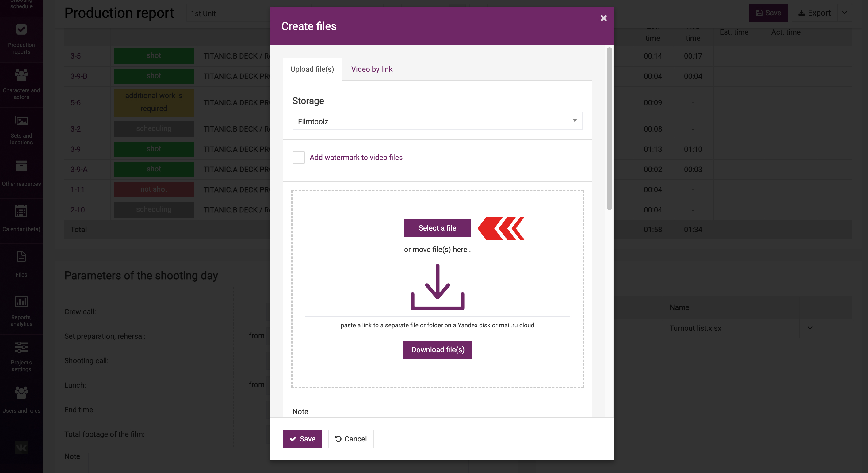868x473 pixels.
Task: Click Cancel in the Create files dialog
Action: pyautogui.click(x=351, y=439)
